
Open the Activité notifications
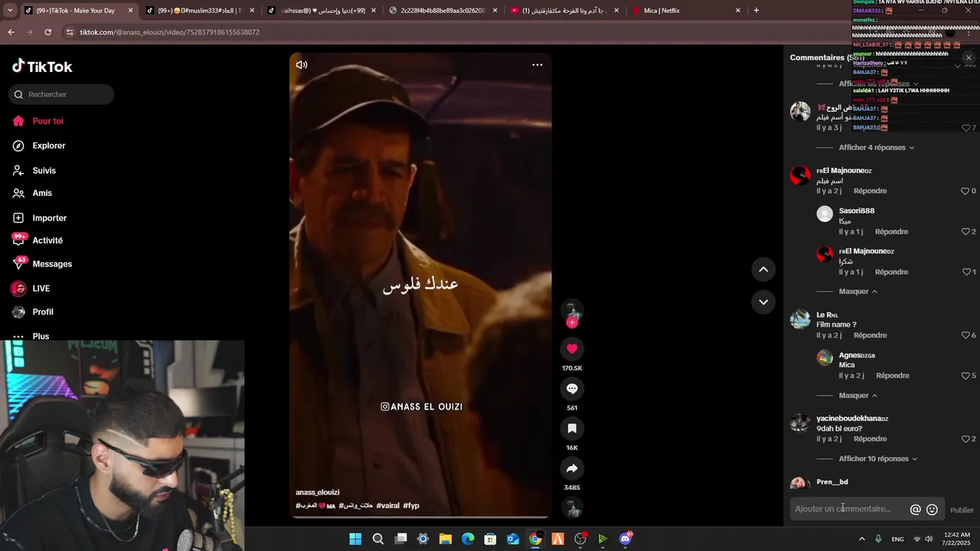47,240
